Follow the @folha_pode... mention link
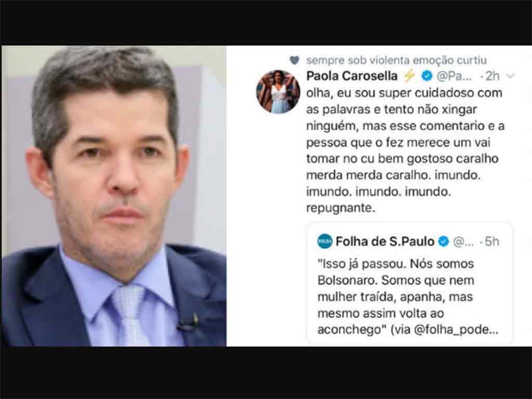This screenshot has height=399, width=532. pos(456,330)
